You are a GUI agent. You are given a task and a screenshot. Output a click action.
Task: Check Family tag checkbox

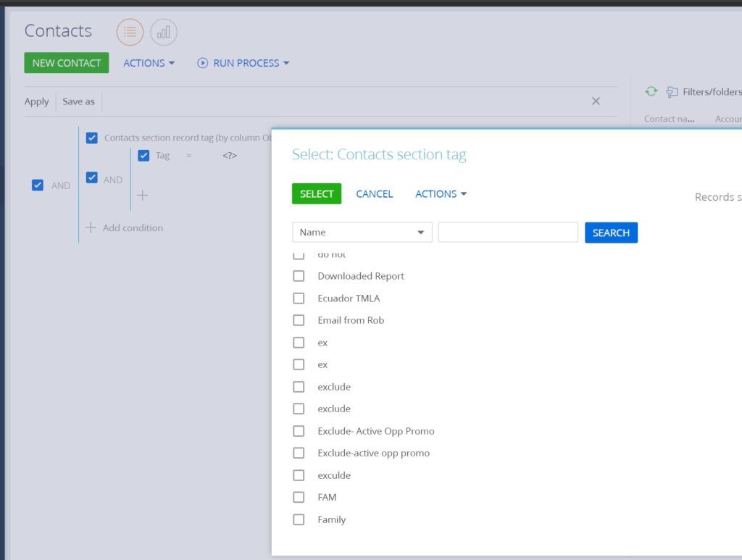point(299,519)
